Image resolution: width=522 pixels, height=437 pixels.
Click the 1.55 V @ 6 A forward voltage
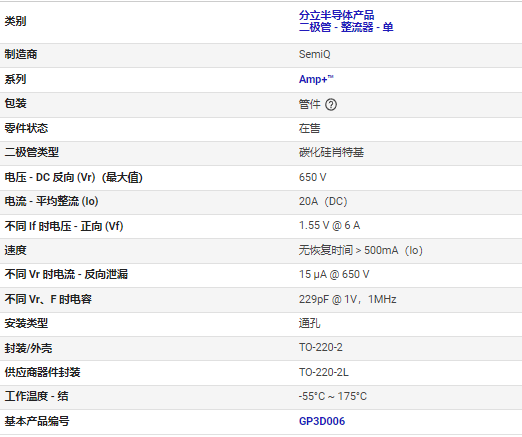tap(329, 226)
